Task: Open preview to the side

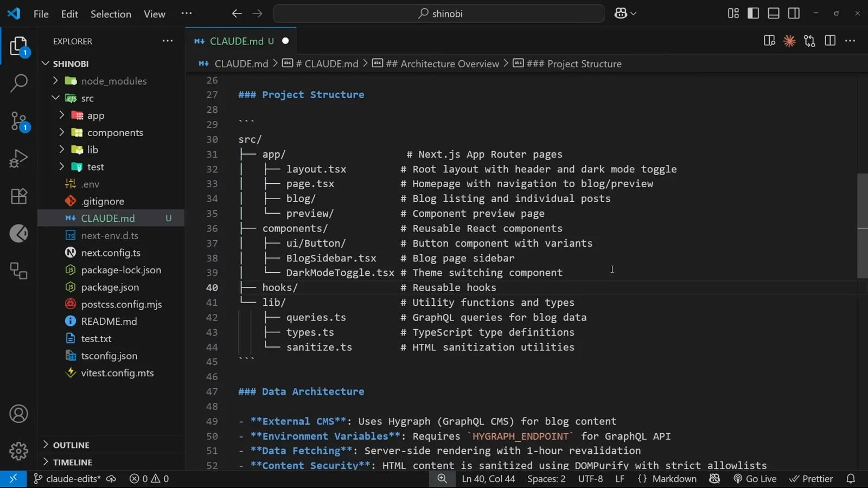Action: coord(769,41)
